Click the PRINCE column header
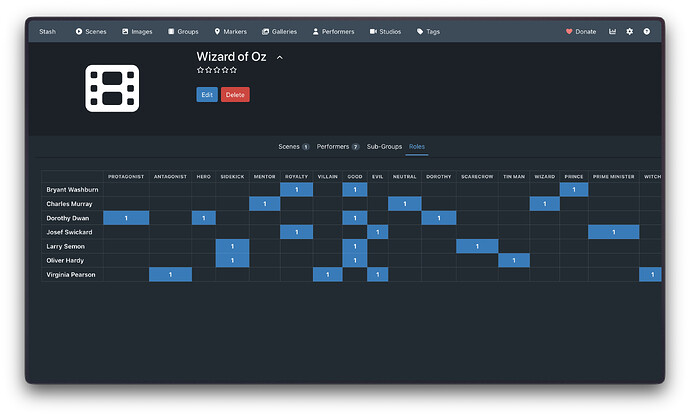This screenshot has height=416, width=690. (574, 177)
